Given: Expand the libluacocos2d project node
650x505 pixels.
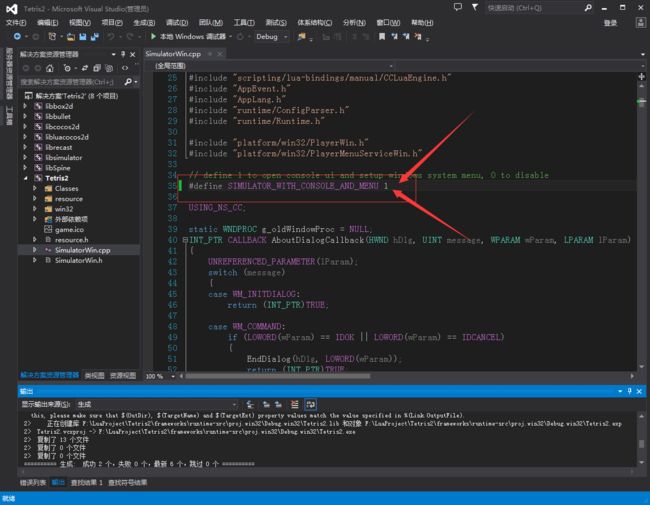Looking at the screenshot, I should click(25, 137).
